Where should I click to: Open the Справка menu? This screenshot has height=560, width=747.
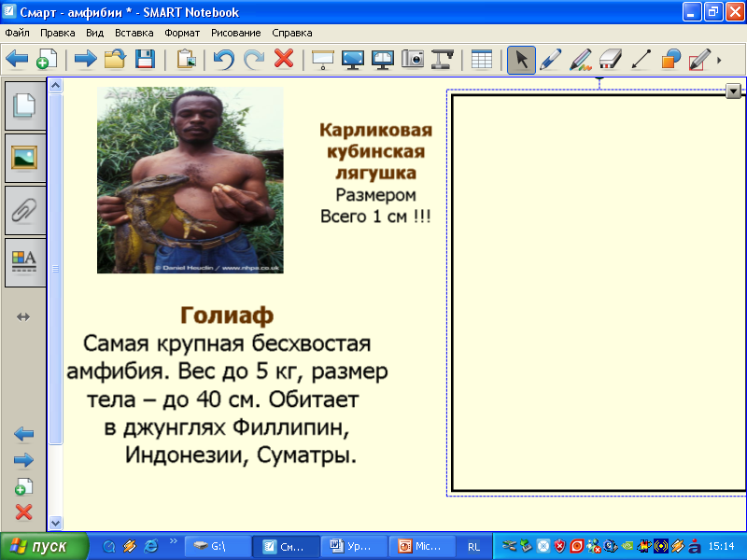292,33
